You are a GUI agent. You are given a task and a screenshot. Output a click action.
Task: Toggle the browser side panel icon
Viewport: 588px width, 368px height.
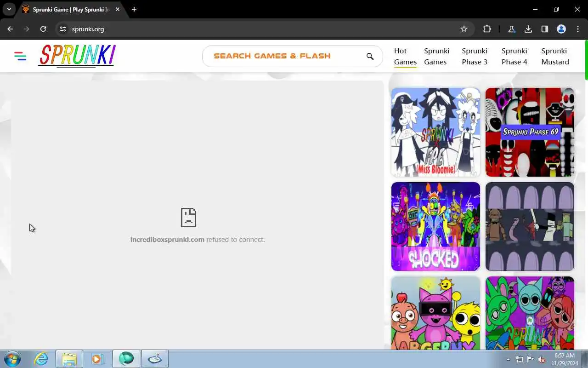545,29
